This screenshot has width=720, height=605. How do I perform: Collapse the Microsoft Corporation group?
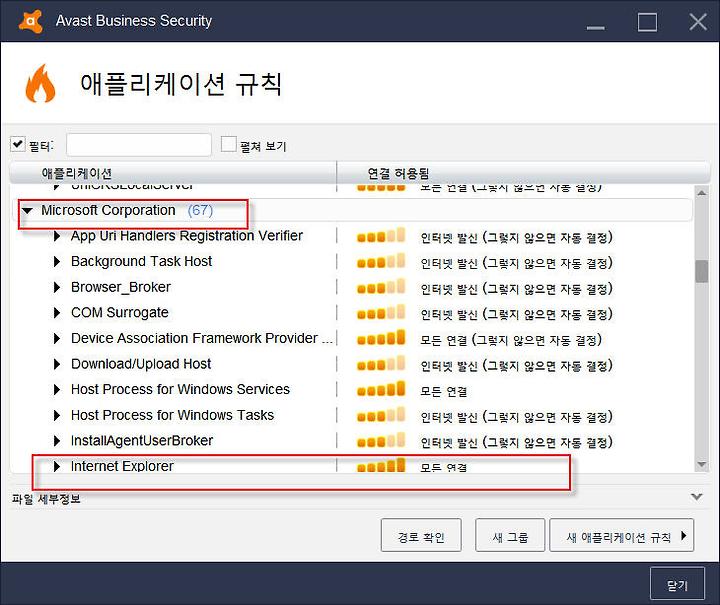click(28, 211)
